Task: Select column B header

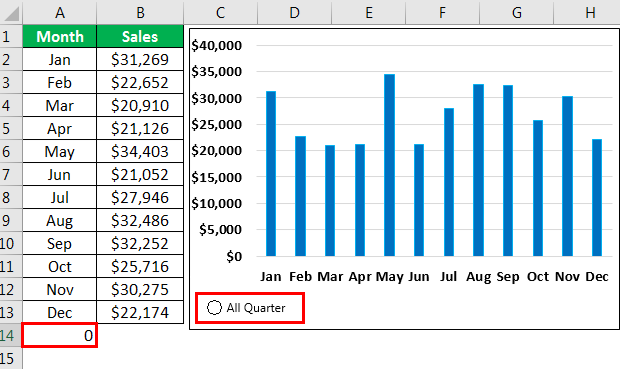Action: (x=140, y=13)
